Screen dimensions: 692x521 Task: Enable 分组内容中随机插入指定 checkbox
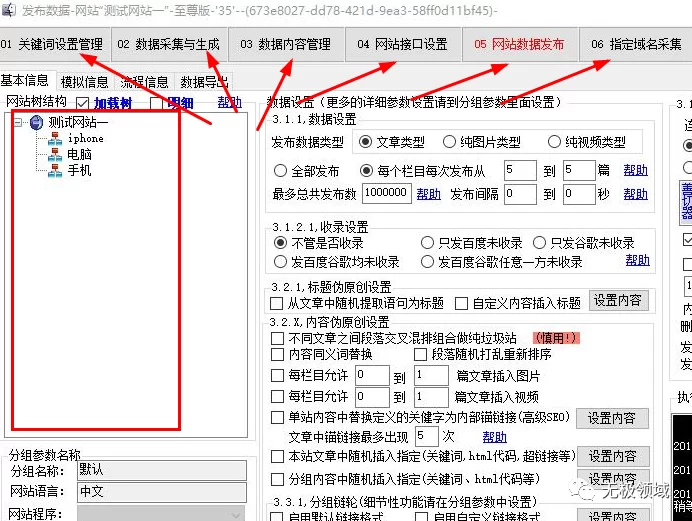point(277,479)
